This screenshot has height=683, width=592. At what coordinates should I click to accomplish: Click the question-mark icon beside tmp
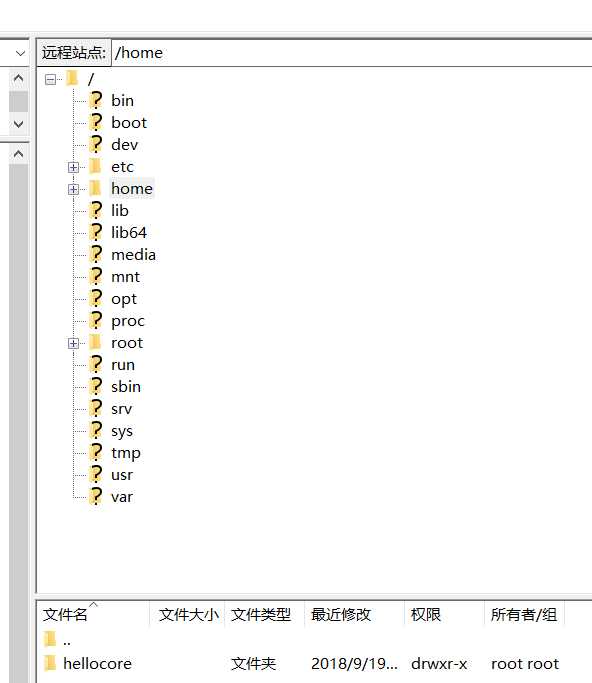tap(96, 453)
